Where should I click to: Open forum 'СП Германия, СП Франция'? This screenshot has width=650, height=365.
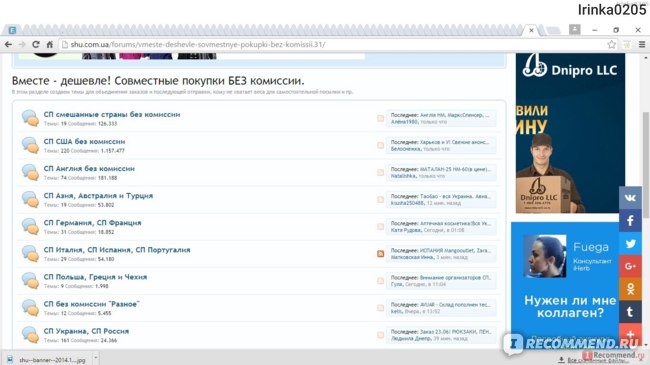tap(92, 223)
